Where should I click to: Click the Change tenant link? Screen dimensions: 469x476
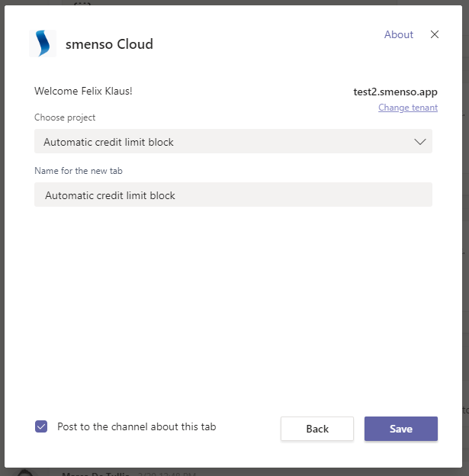click(408, 108)
